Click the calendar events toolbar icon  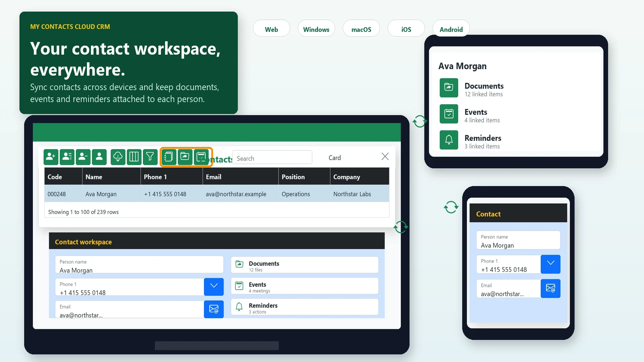coord(201,157)
